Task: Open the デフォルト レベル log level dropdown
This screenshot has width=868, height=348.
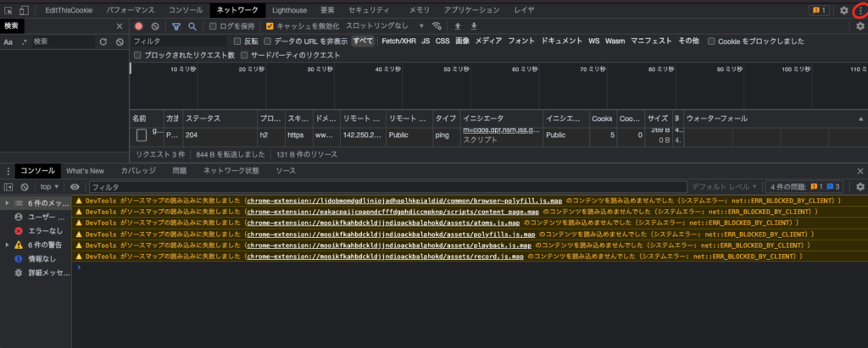Action: click(726, 186)
